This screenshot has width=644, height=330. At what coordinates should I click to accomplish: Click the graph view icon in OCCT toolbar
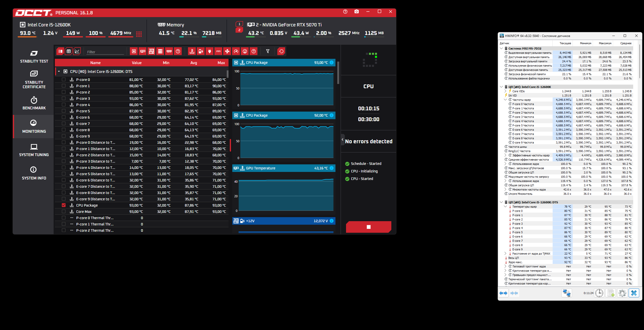coord(77,51)
